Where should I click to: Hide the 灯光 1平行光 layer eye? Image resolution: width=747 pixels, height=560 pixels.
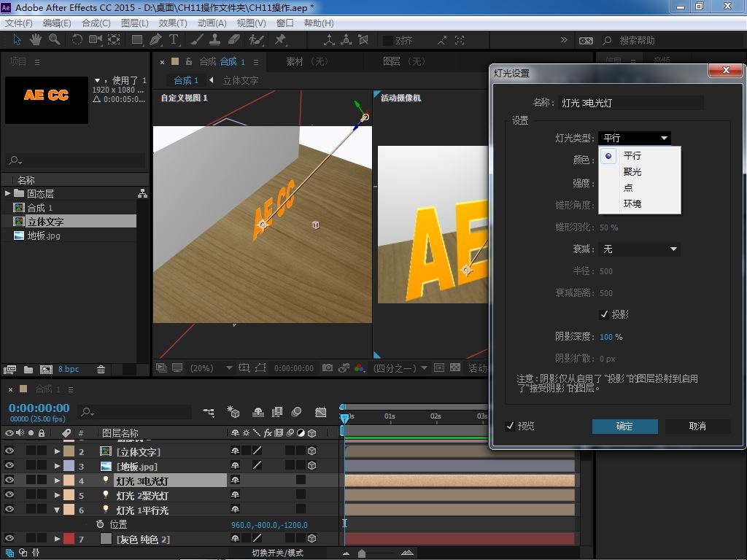click(9, 509)
